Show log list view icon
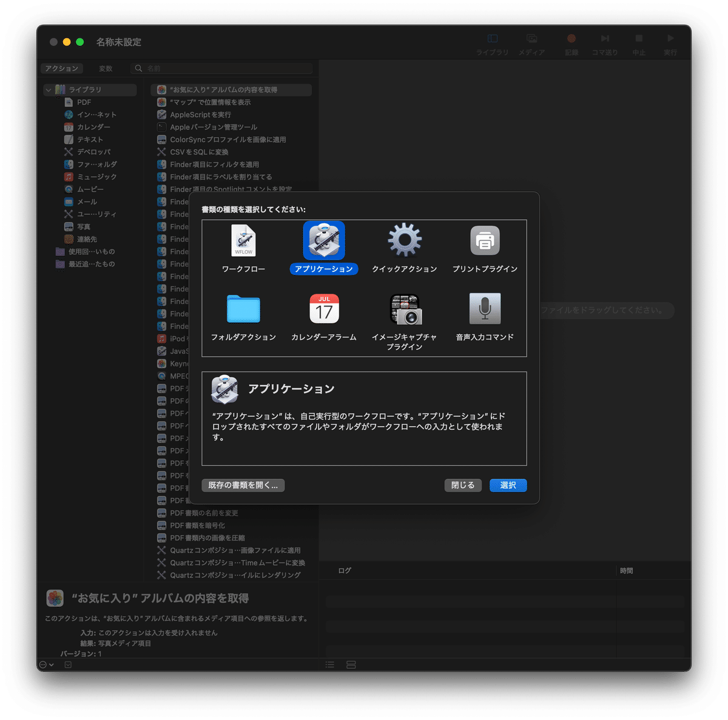728x720 pixels. 330,665
